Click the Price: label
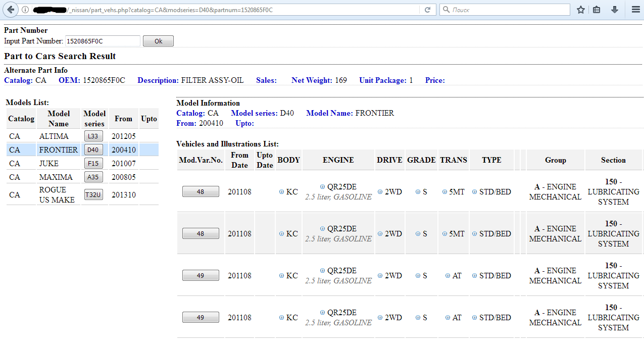Screen dimensions: 644x347 pyautogui.click(x=435, y=80)
